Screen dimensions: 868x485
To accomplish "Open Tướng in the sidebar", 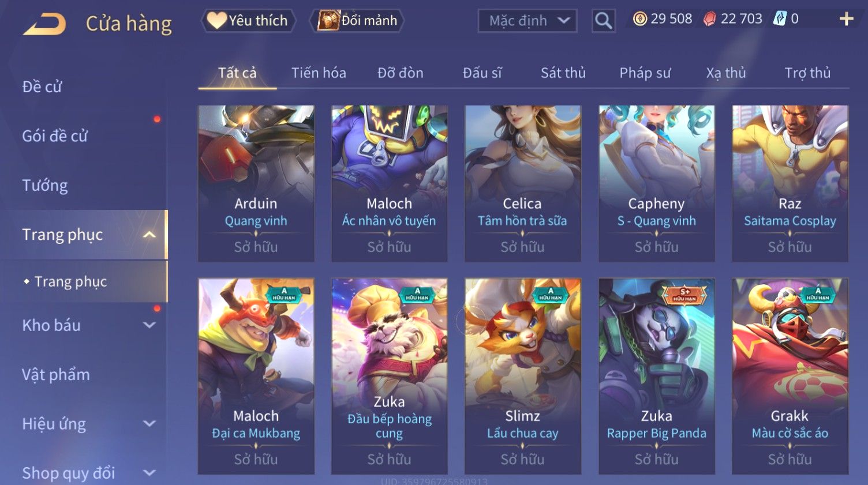I will 45,185.
